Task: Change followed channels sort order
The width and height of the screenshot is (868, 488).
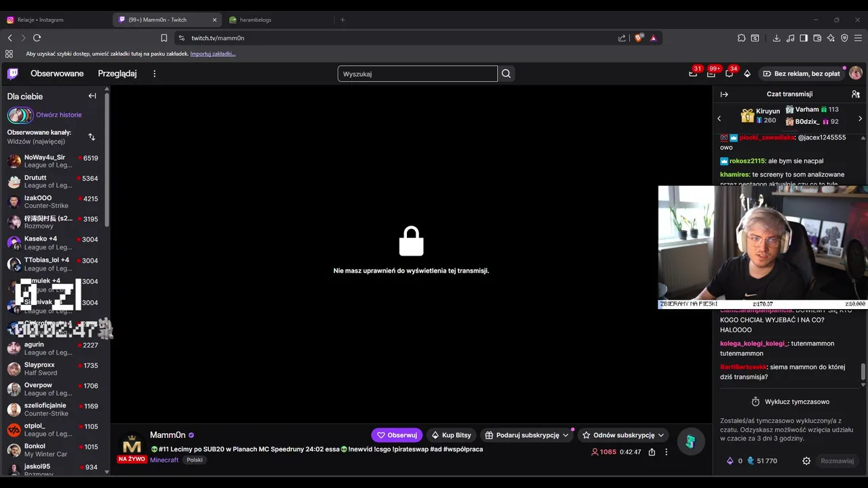Action: [92, 137]
